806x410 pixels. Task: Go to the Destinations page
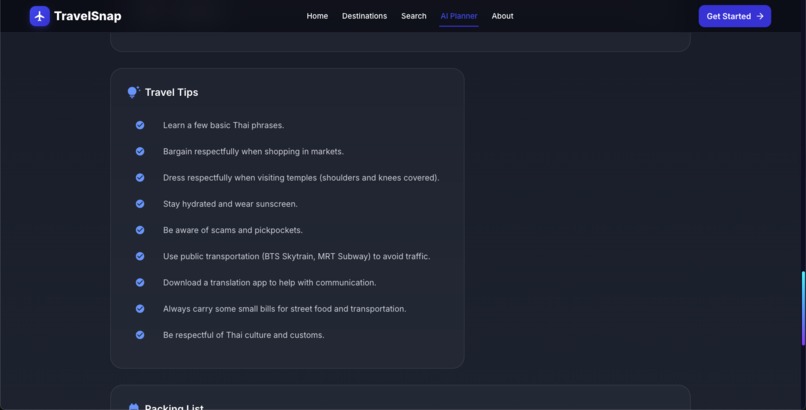tap(364, 16)
